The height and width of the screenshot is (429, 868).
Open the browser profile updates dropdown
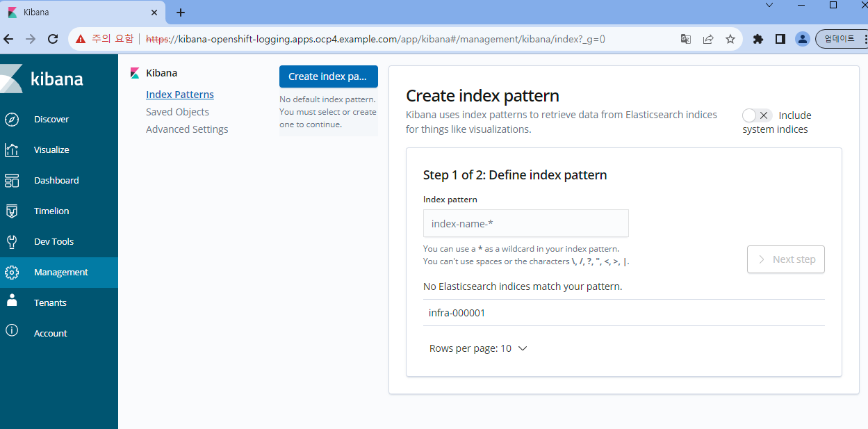point(840,38)
